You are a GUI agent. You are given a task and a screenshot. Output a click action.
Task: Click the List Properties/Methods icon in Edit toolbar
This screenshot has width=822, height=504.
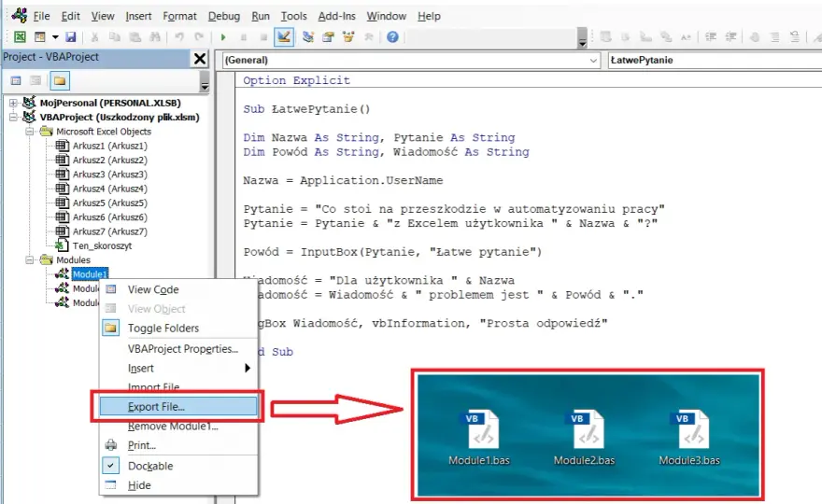[x=605, y=36]
